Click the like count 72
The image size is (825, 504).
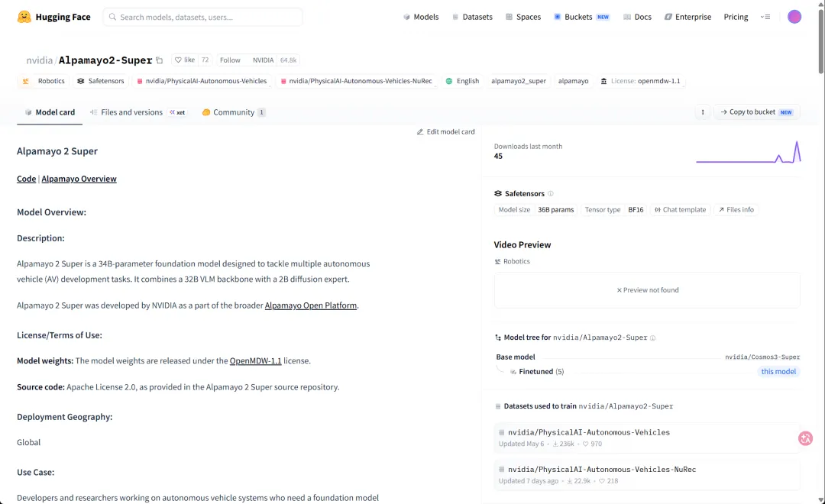[205, 60]
